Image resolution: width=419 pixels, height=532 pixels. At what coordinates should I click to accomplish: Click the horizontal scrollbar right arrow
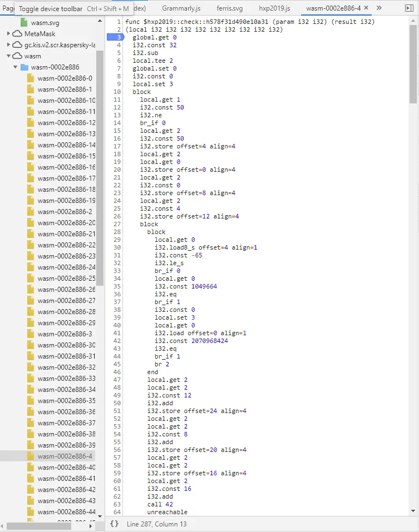tap(91, 526)
